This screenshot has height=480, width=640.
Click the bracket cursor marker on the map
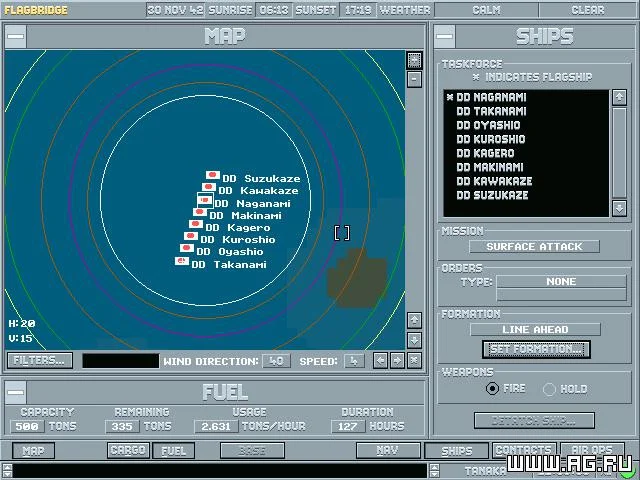tap(342, 233)
